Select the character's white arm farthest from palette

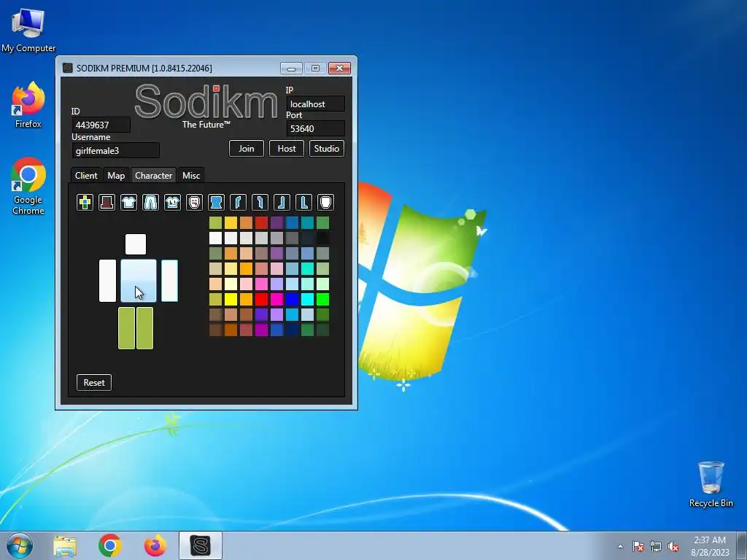(x=108, y=281)
